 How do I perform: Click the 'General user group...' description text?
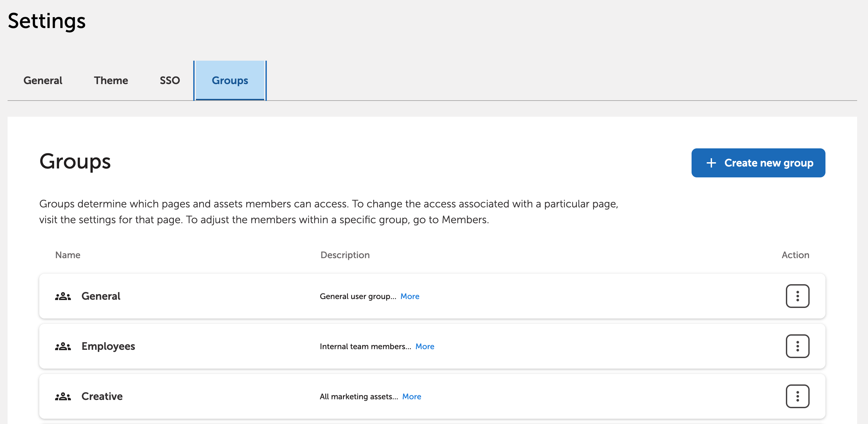point(358,296)
